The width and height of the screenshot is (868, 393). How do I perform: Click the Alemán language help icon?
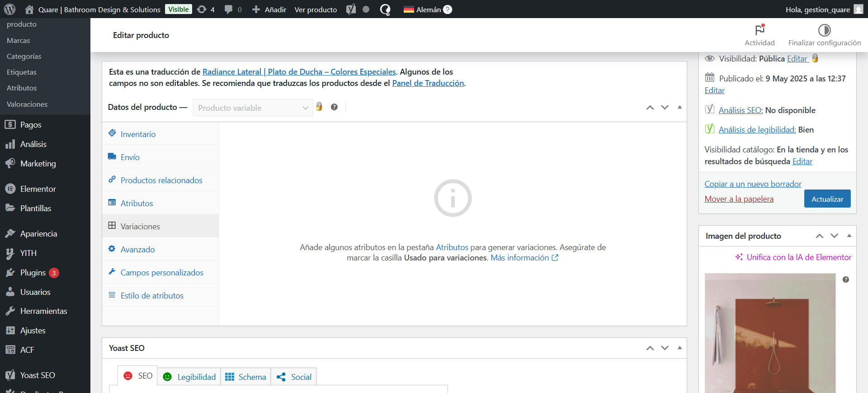(448, 9)
